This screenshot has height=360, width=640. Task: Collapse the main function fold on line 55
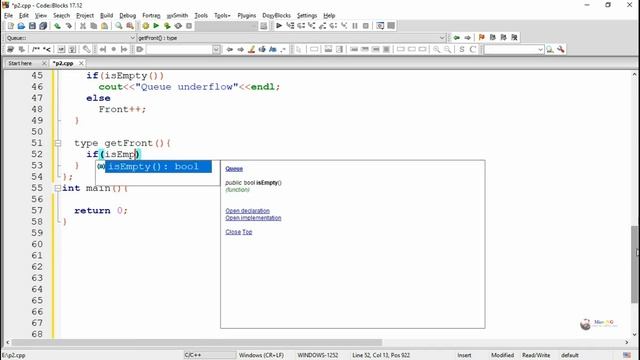(58, 188)
